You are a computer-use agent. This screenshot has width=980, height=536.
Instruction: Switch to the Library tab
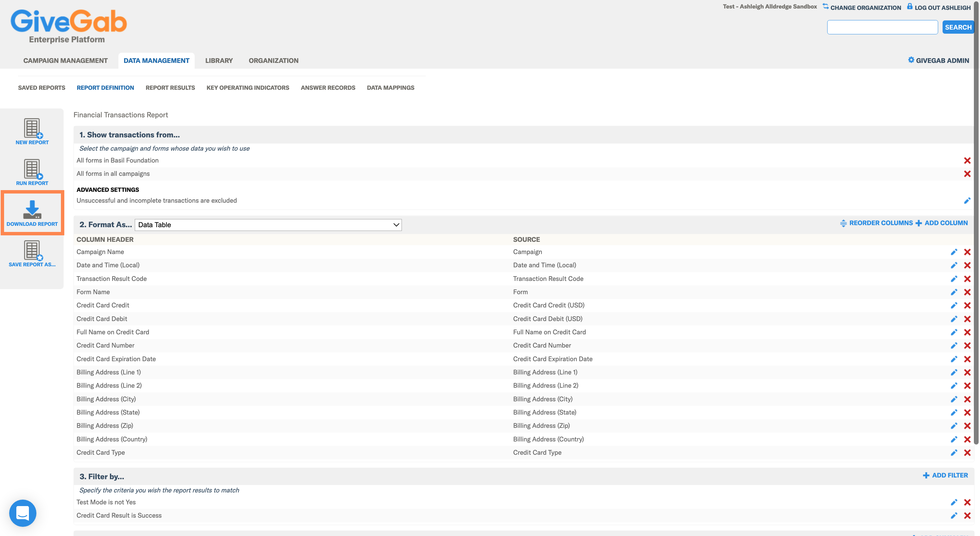click(x=219, y=61)
